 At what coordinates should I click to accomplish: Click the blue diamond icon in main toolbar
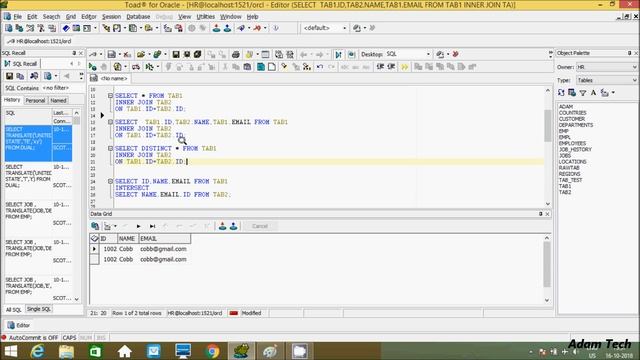click(x=66, y=28)
